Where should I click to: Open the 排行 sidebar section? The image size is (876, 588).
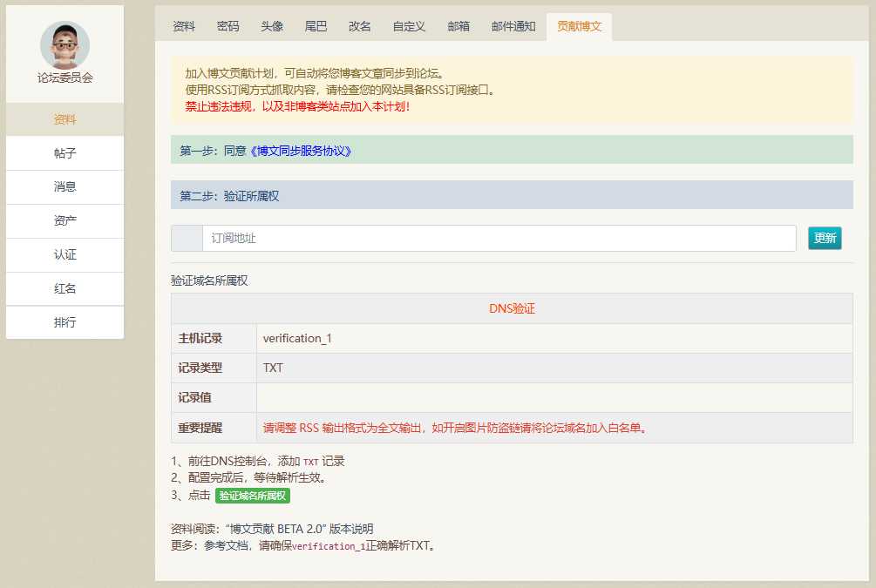64,322
